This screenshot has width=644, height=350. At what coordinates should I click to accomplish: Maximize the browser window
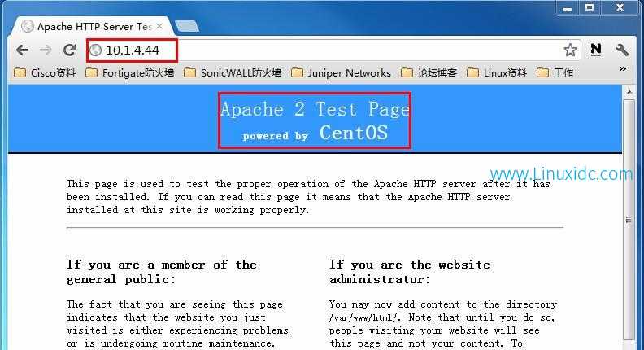tap(590, 8)
